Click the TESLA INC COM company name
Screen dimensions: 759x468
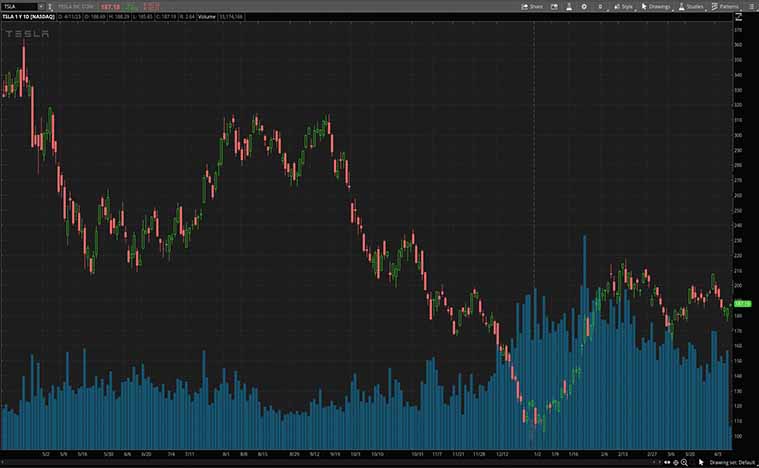click(76, 7)
